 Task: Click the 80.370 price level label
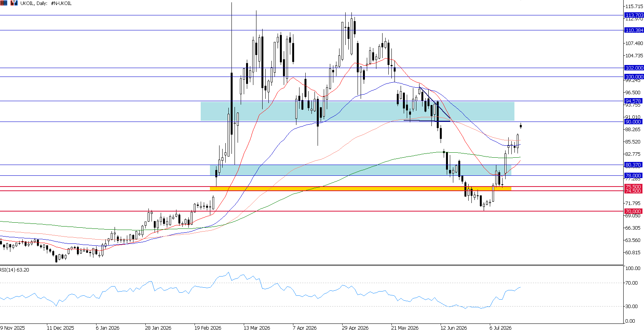tap(634, 165)
